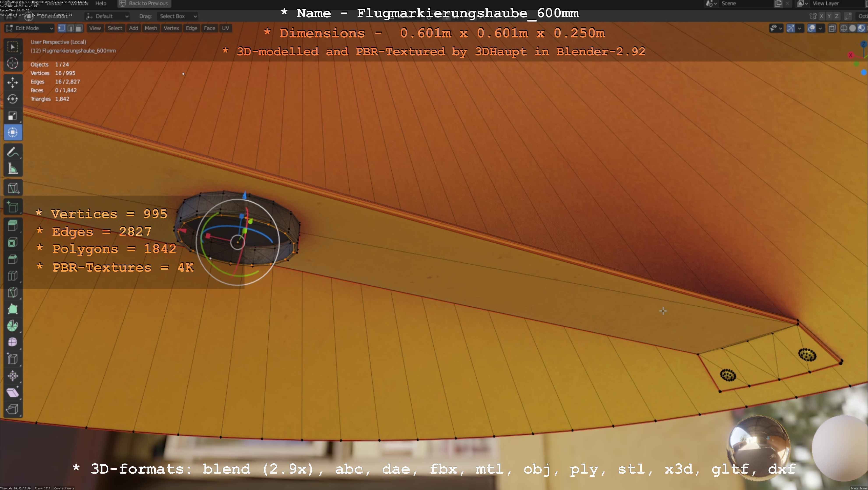Open object visibility and selectability dropdown
Screen dimensions: 868x490
point(776,28)
